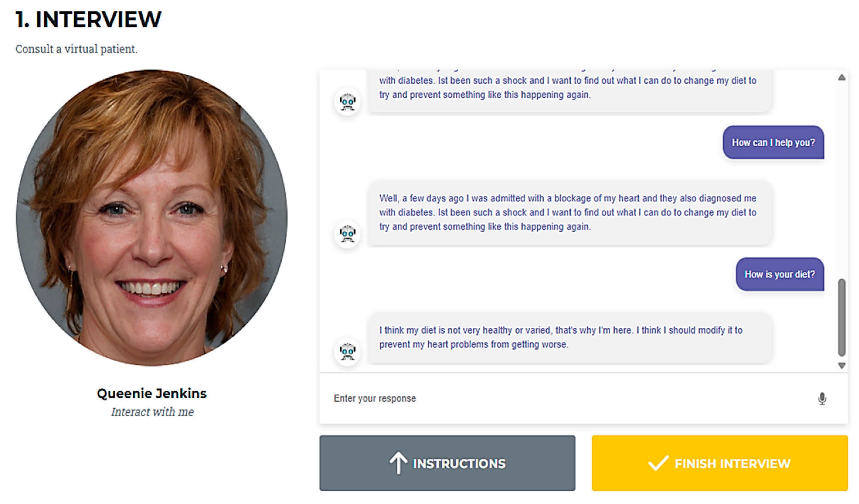
Task: Open the INSTRUCTIONS panel via its text label
Action: point(459,464)
